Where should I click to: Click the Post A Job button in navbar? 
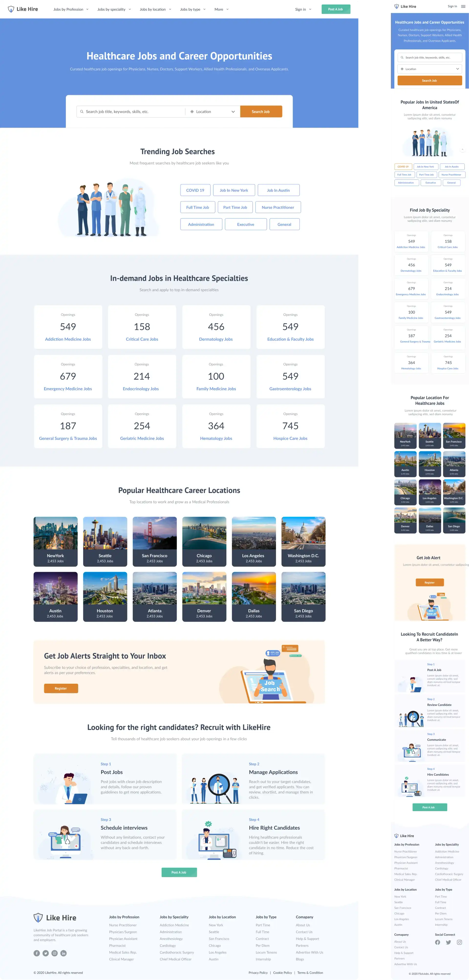coord(335,9)
